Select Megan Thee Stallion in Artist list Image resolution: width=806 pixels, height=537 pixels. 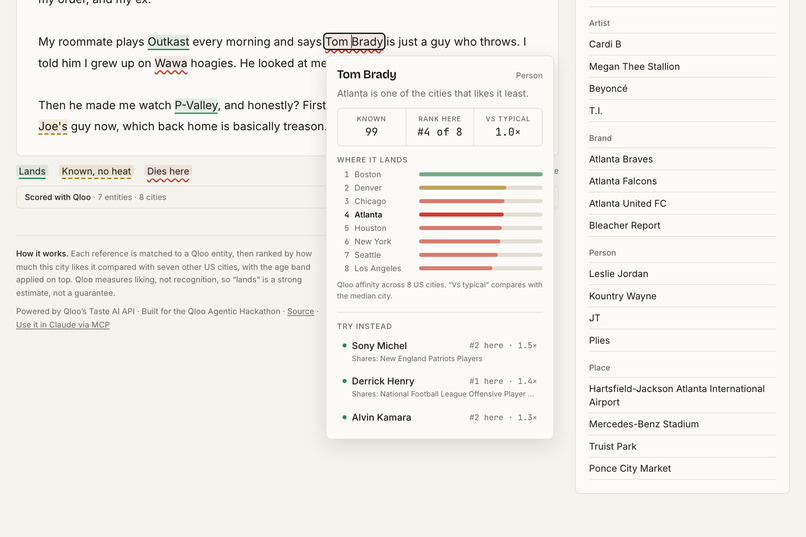(x=682, y=67)
